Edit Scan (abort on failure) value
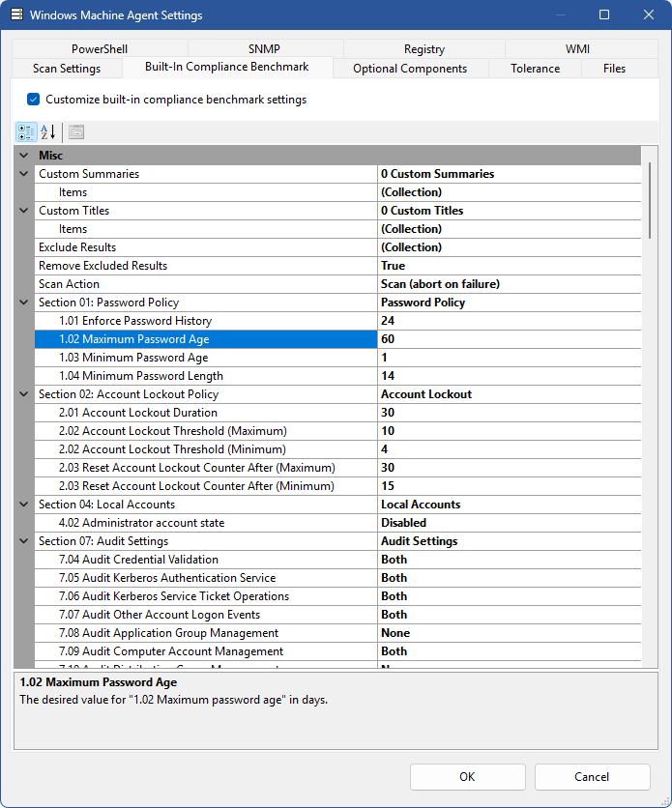 (x=510, y=284)
